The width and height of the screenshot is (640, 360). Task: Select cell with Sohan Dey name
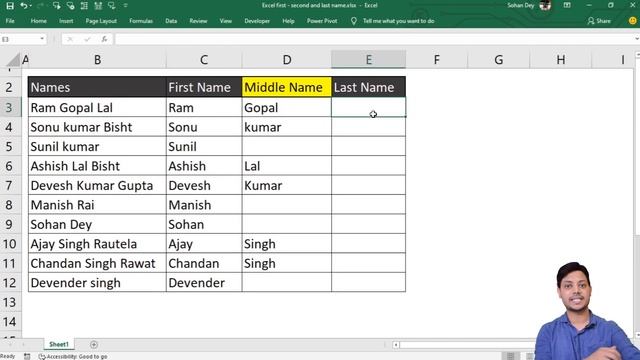(97, 224)
